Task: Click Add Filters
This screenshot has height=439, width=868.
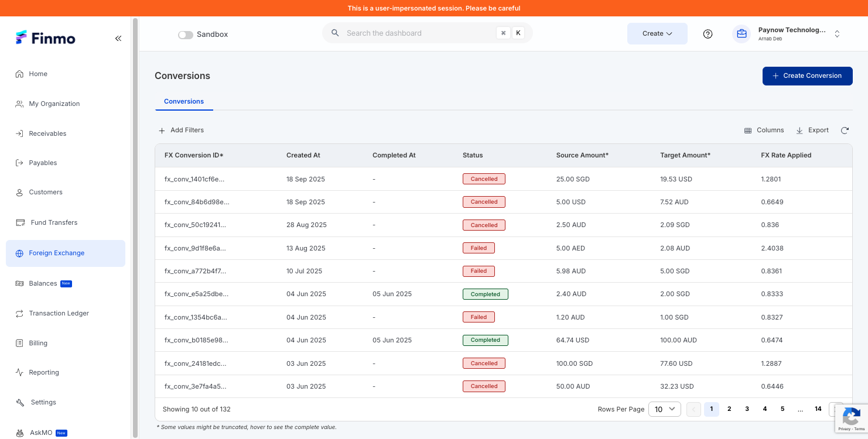Action: [181, 130]
